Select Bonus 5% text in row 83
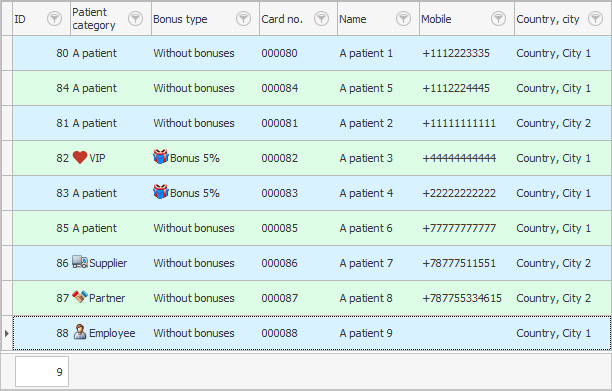 click(x=195, y=193)
